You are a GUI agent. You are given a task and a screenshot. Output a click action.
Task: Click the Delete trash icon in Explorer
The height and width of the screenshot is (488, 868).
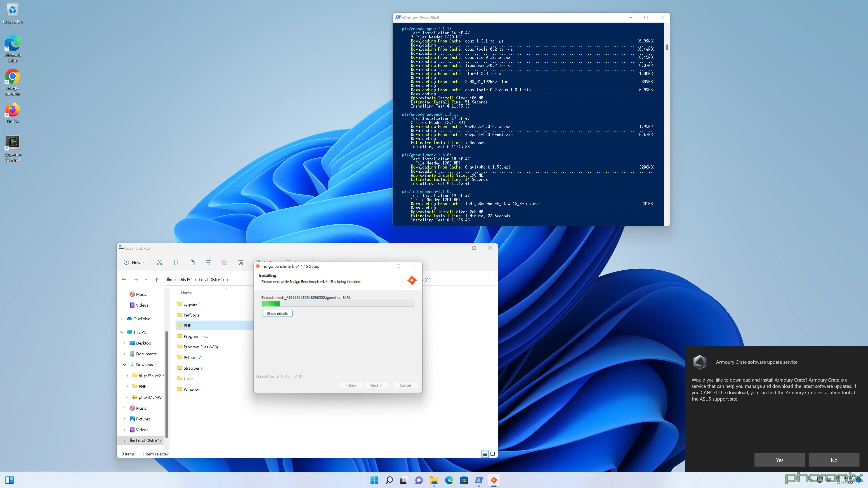click(x=241, y=262)
